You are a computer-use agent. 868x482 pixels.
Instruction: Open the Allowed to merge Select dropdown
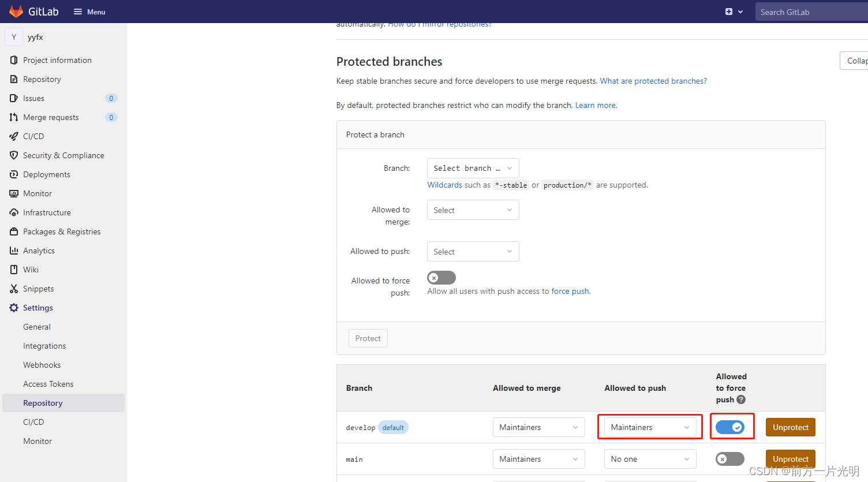[473, 210]
